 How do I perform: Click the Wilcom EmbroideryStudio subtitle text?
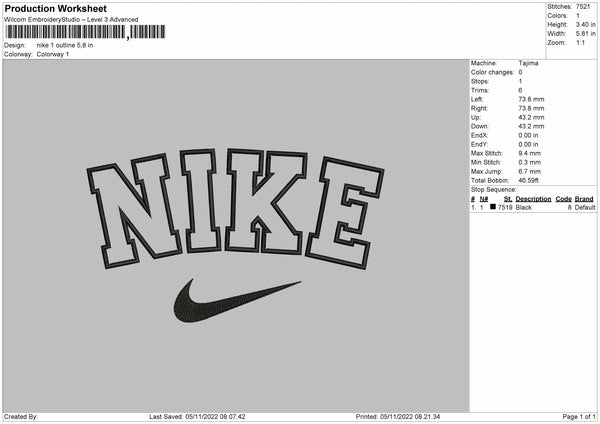click(x=71, y=20)
